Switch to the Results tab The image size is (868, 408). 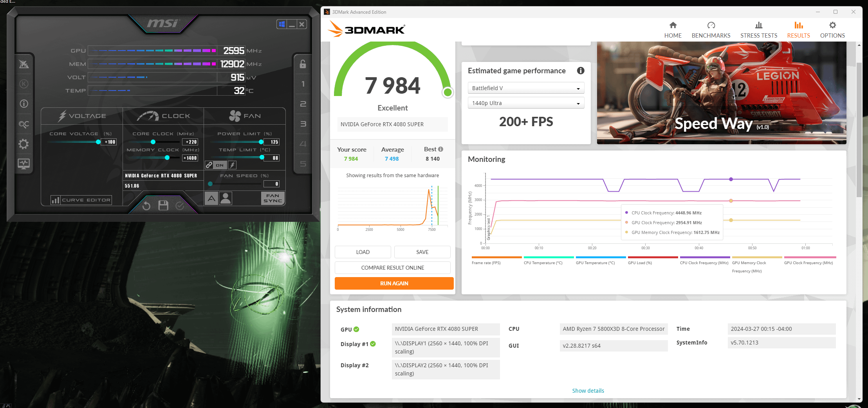coord(799,30)
